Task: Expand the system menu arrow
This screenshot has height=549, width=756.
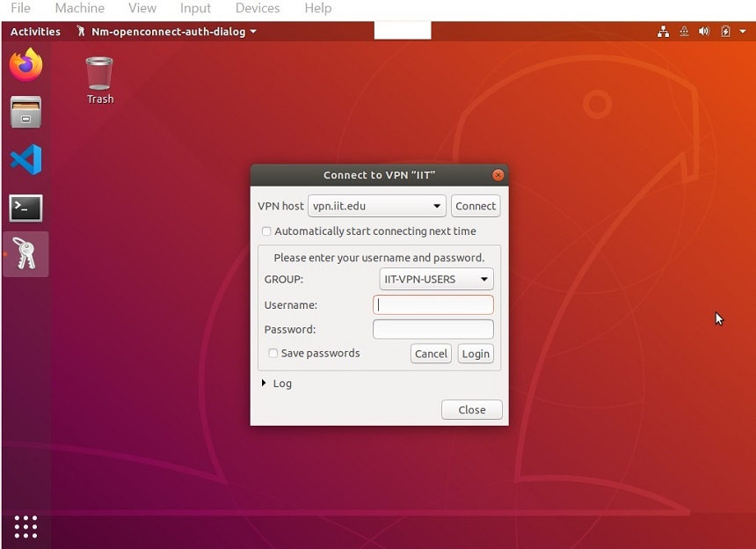Action: tap(743, 32)
